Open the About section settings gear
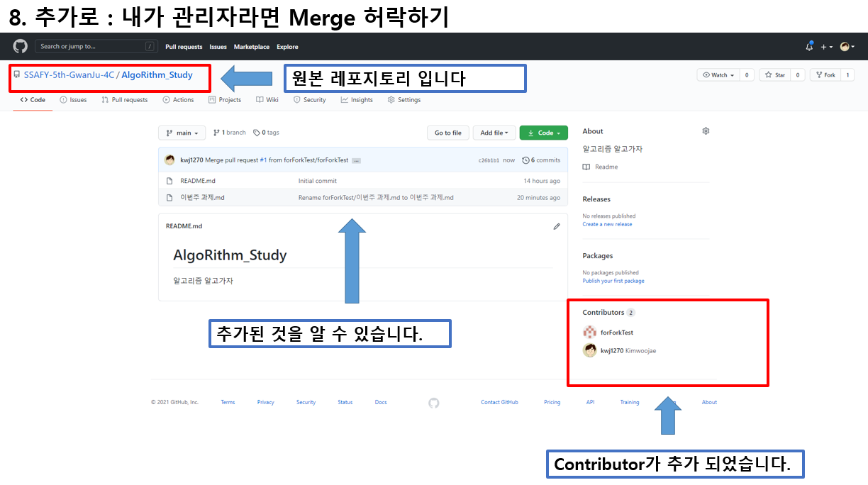 706,130
